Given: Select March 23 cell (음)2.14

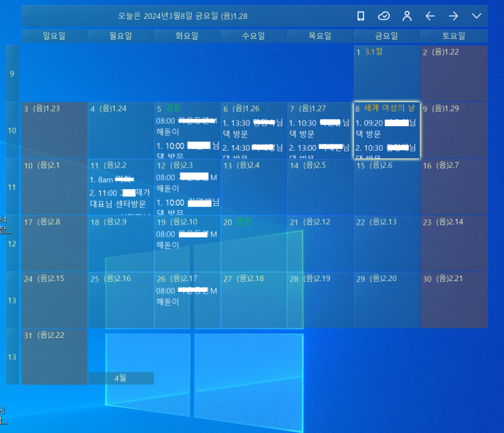Looking at the screenshot, I should (454, 243).
